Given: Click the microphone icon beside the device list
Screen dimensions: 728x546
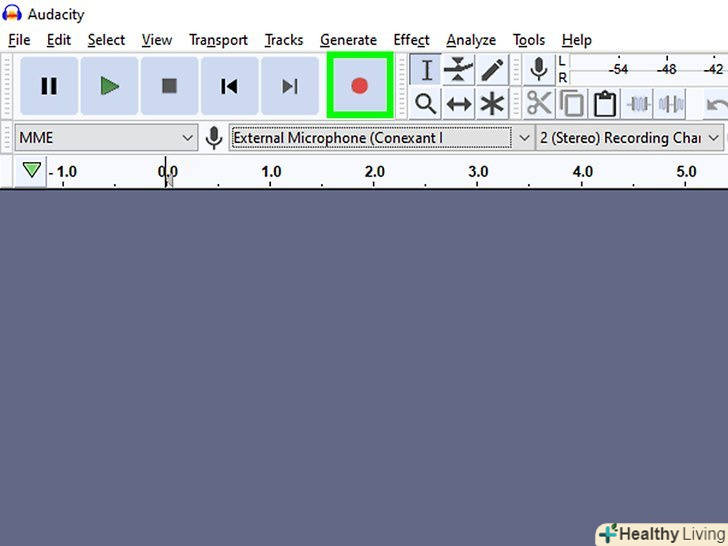Looking at the screenshot, I should 214,138.
